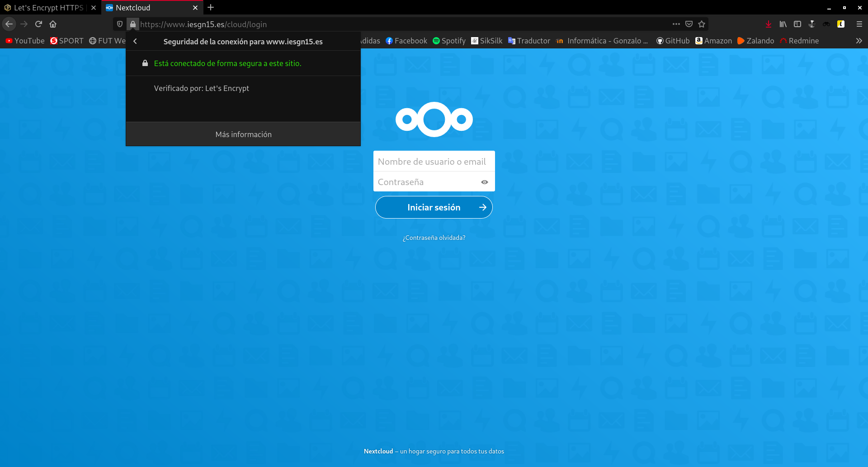Go back in the security panel
The height and width of the screenshot is (467, 868).
pos(135,41)
